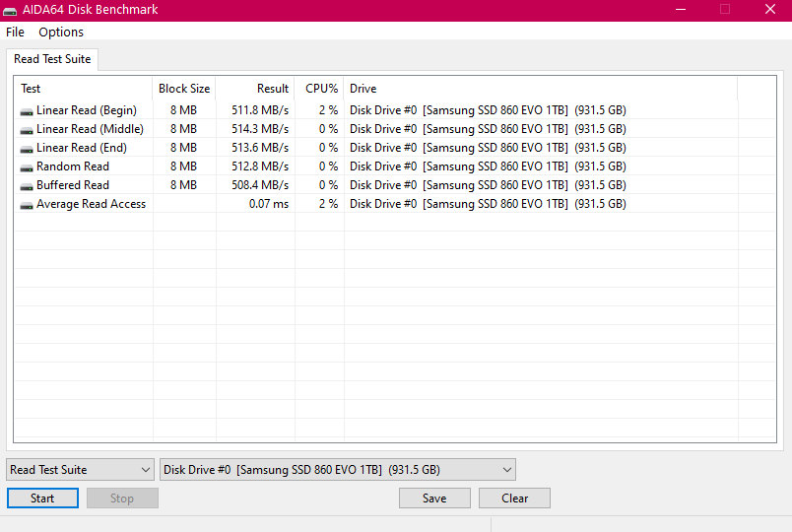Expand the Read Test Suite dropdown
This screenshot has width=792, height=532.
(x=81, y=470)
